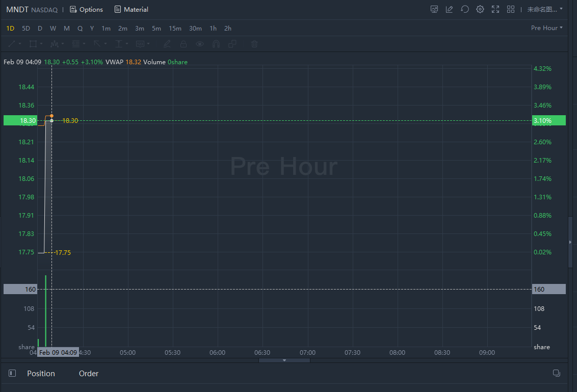The image size is (577, 392).
Task: Click the chart drawing edit icon
Action: tap(449, 10)
